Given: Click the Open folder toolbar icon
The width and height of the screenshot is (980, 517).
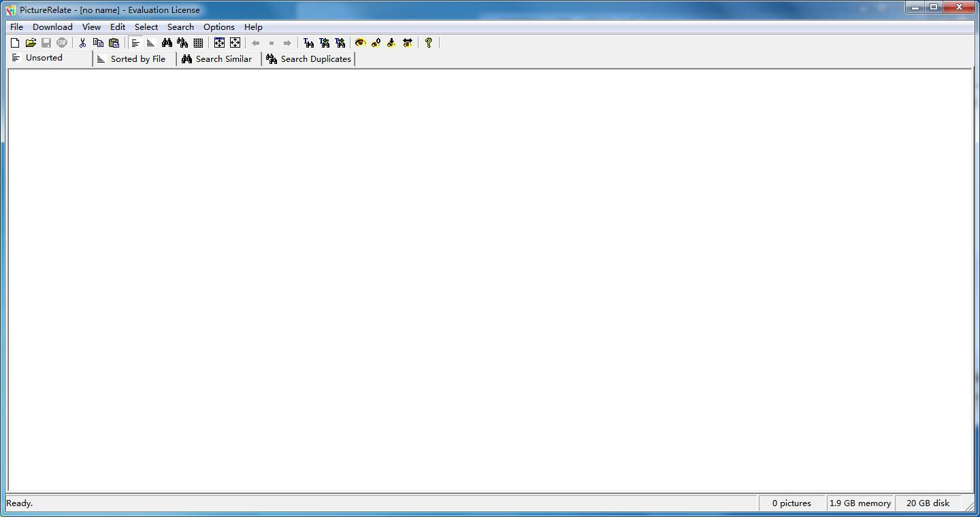Looking at the screenshot, I should pos(31,43).
